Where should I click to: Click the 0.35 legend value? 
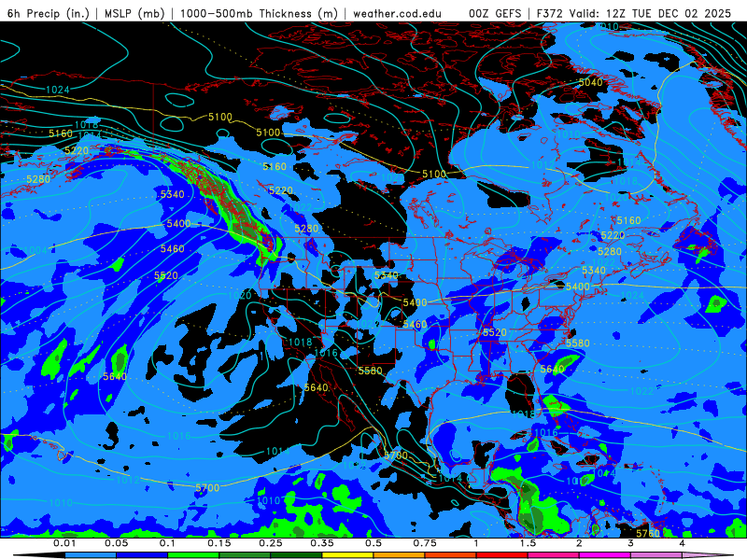[x=322, y=543]
